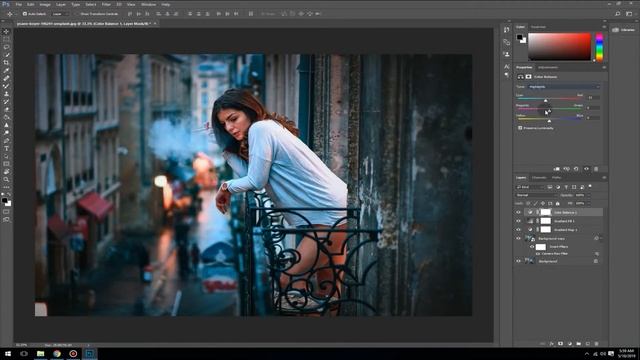
Task: Click view previous state icon in Properties
Action: tap(567, 169)
